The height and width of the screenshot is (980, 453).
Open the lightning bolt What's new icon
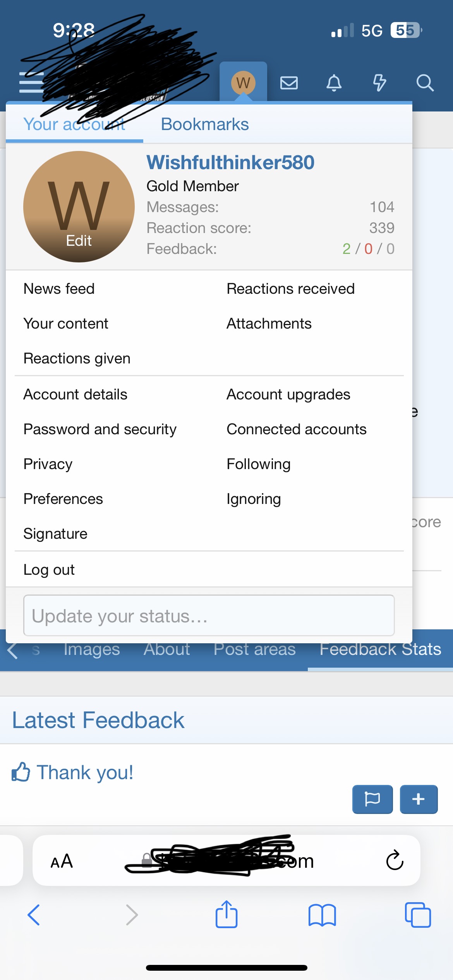pos(379,83)
